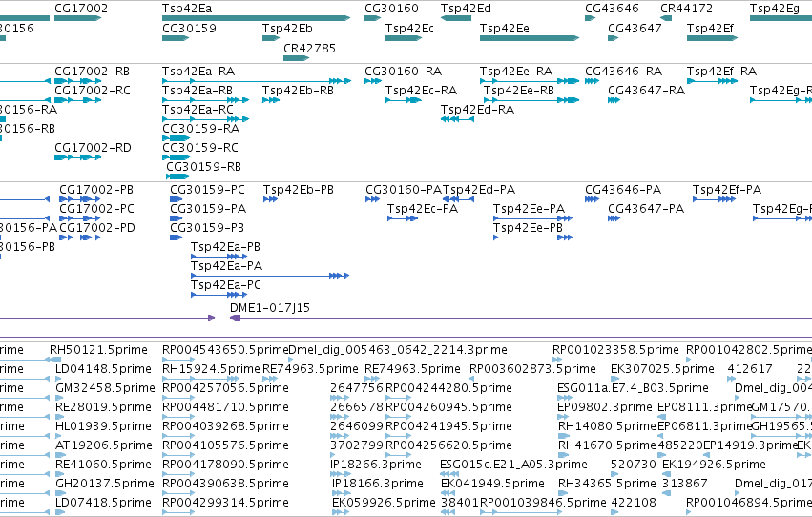
Task: Click the CR42785 gene label
Action: point(310,48)
